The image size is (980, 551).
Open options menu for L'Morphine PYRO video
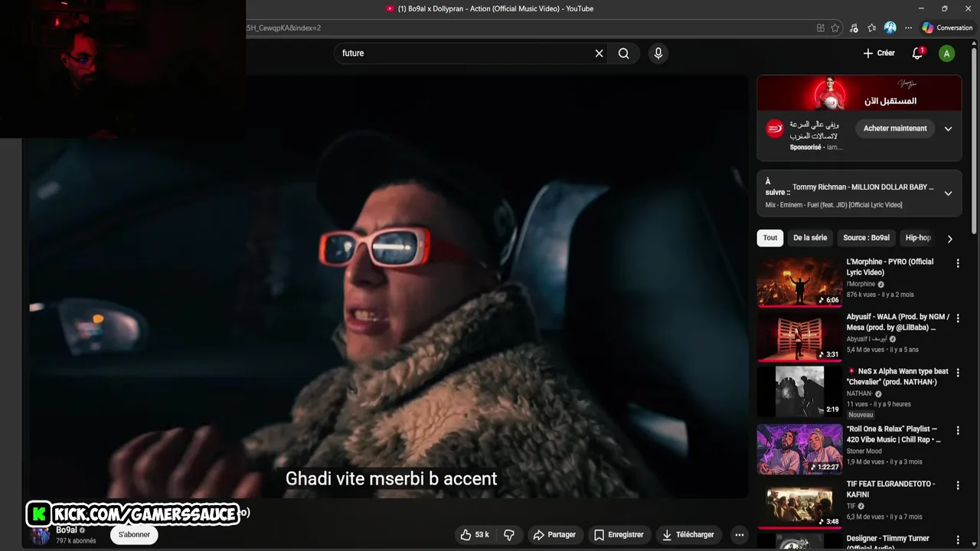[958, 263]
